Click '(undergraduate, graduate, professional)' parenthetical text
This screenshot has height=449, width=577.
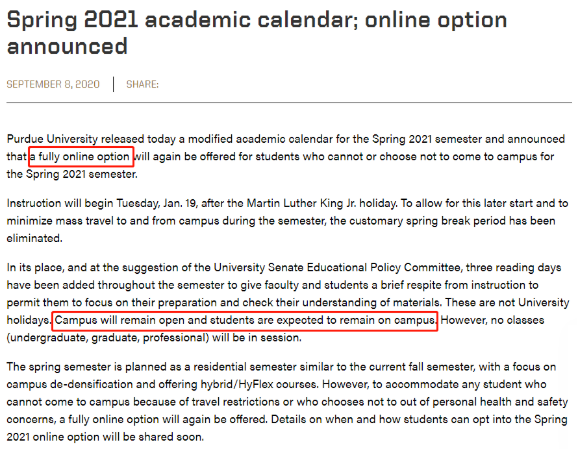[108, 338]
